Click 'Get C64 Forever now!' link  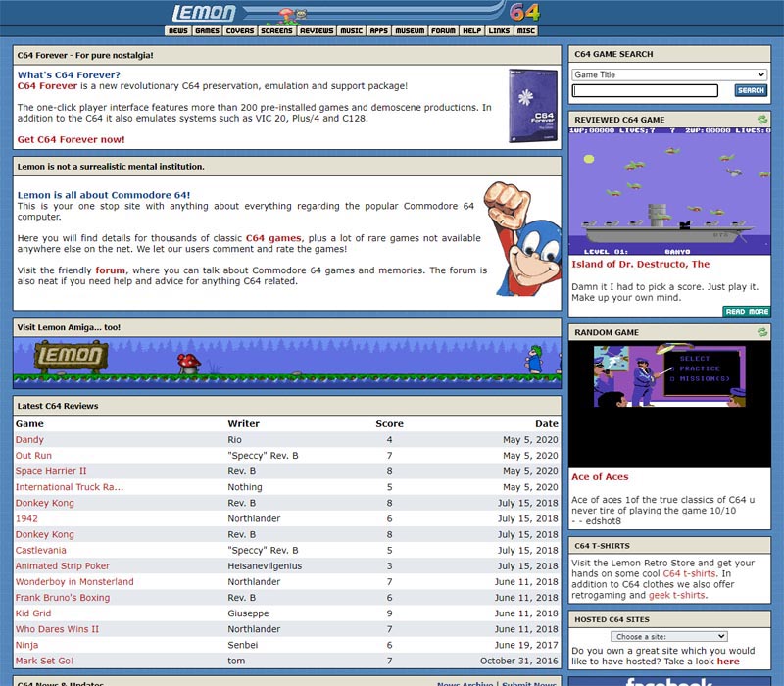click(x=71, y=139)
